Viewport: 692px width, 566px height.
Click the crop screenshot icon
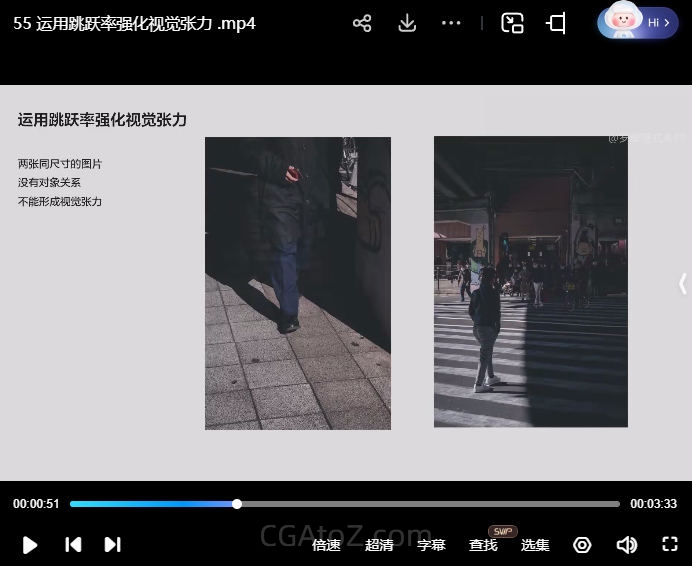(x=557, y=23)
